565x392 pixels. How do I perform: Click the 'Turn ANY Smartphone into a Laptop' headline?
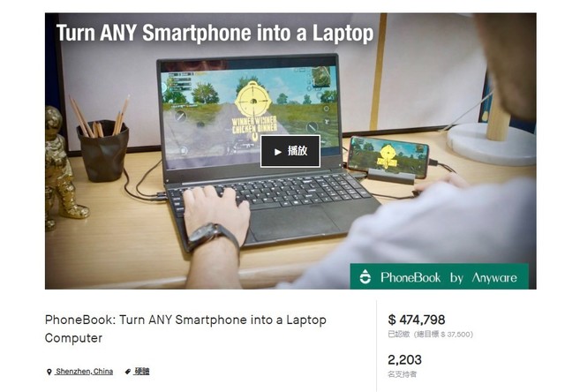(x=215, y=33)
